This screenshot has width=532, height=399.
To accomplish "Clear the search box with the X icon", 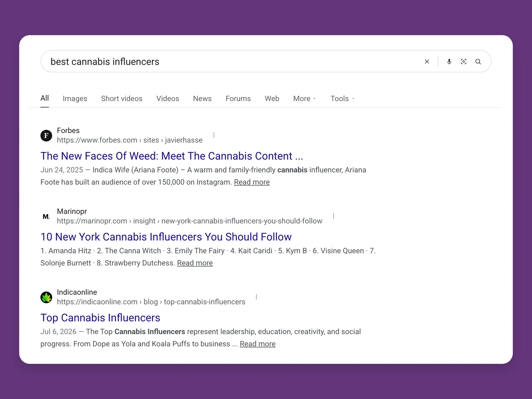I will click(427, 62).
